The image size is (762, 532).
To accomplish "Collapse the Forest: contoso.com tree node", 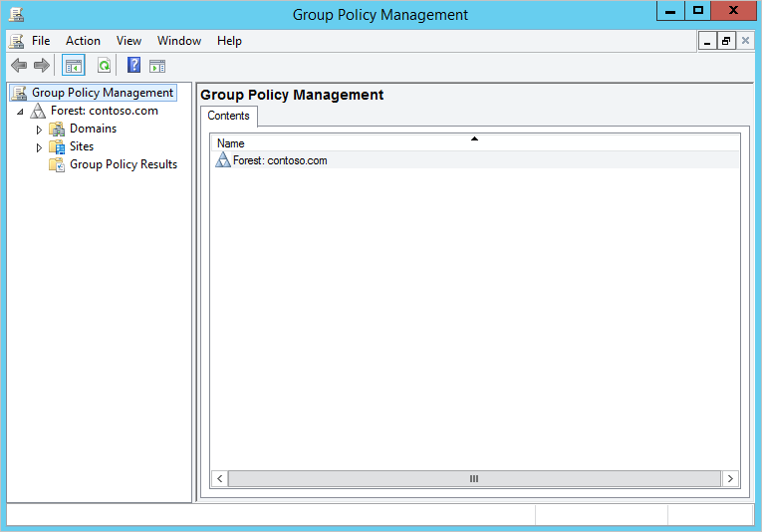I will point(20,112).
